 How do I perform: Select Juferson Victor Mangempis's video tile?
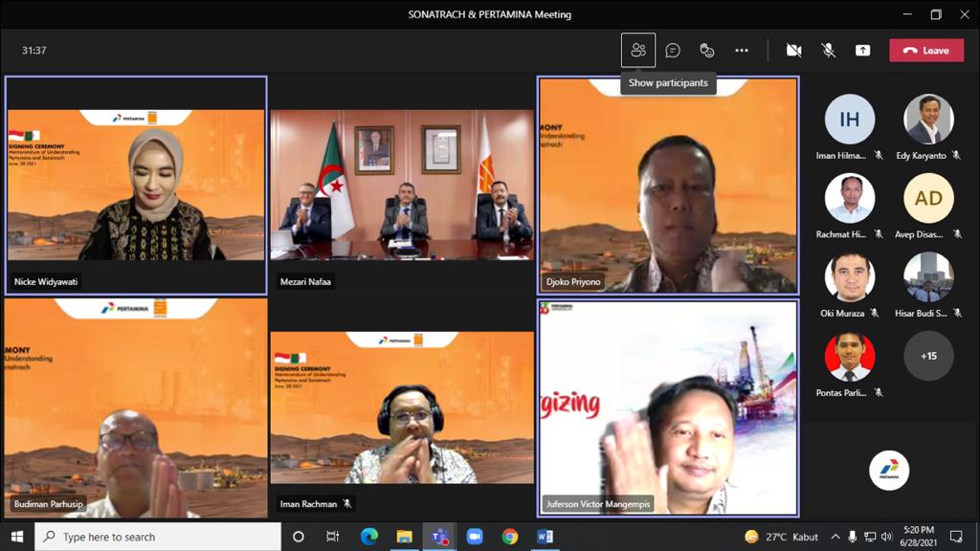(x=668, y=408)
